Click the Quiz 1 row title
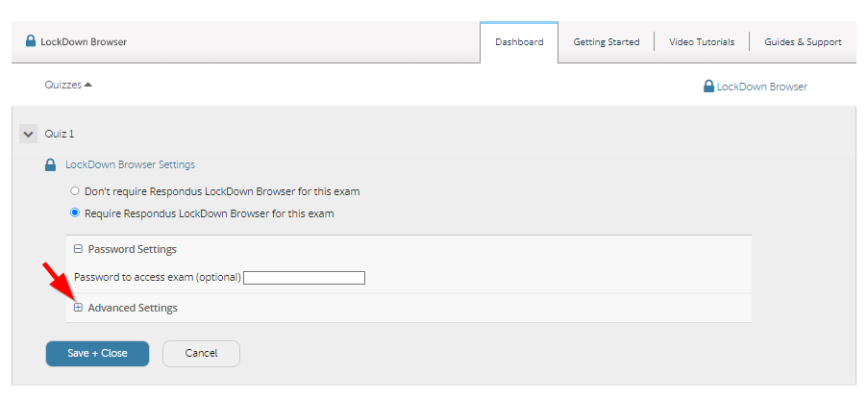The height and width of the screenshot is (399, 868). pos(60,134)
